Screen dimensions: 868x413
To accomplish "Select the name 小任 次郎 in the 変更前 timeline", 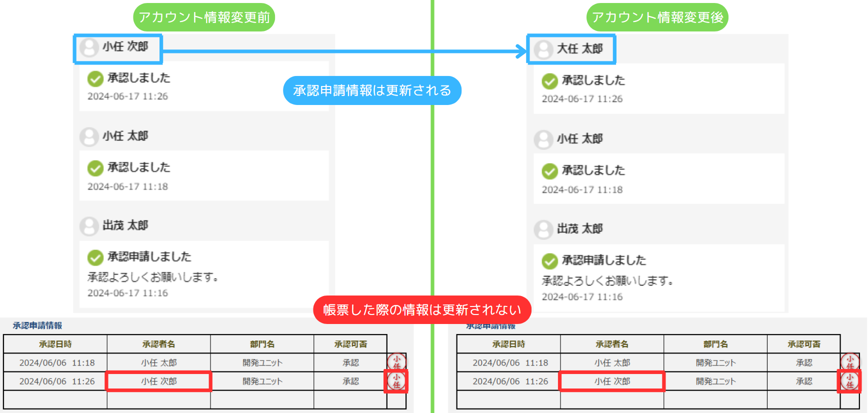I will click(x=125, y=46).
